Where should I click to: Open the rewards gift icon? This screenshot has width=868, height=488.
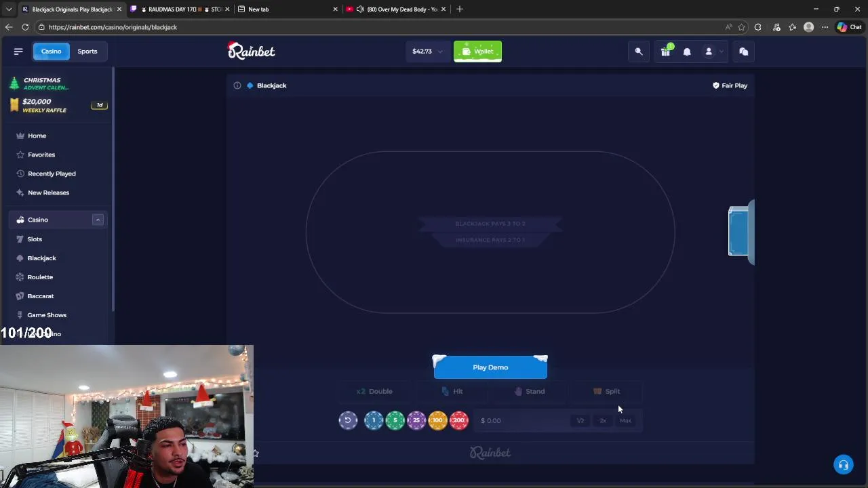pos(665,52)
